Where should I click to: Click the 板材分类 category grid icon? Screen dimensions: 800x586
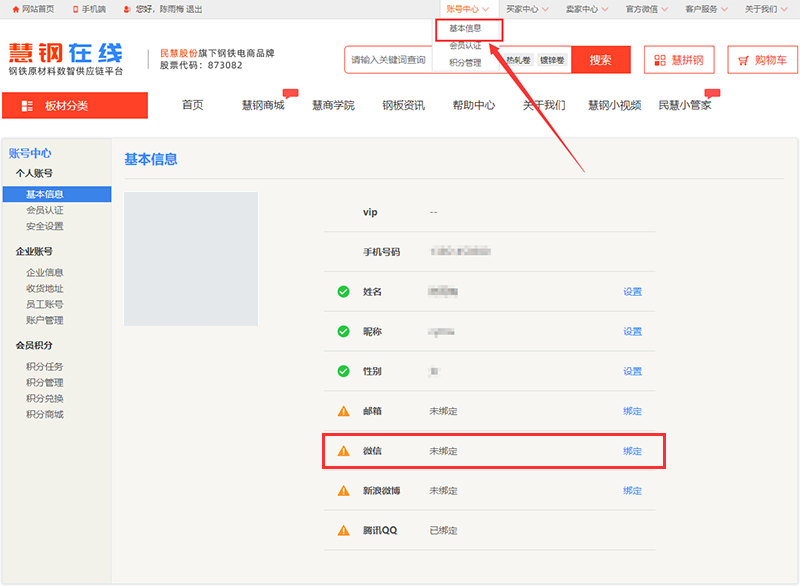[27, 106]
